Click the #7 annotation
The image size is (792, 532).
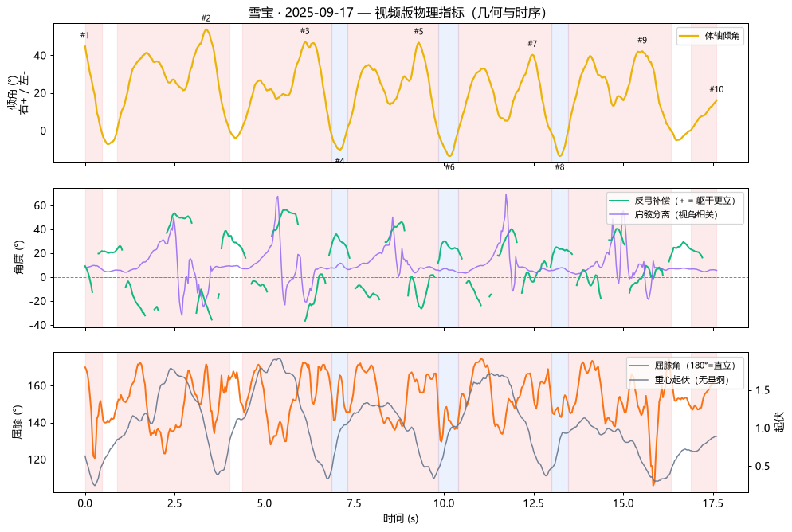[532, 44]
